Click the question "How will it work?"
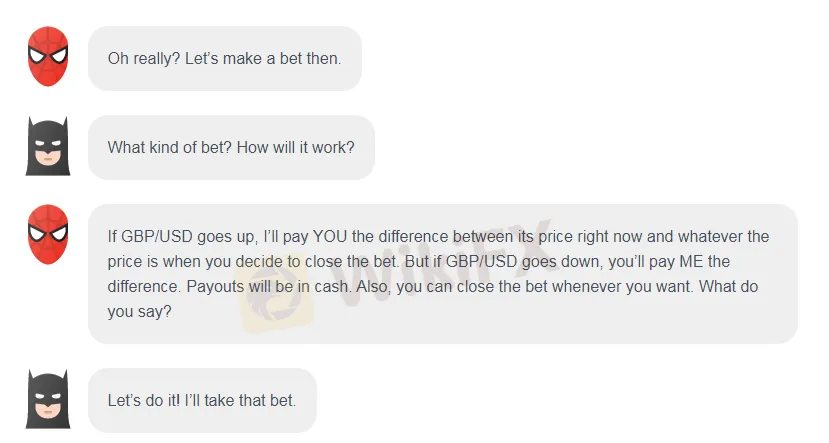This screenshot has width=829, height=443. tap(292, 147)
